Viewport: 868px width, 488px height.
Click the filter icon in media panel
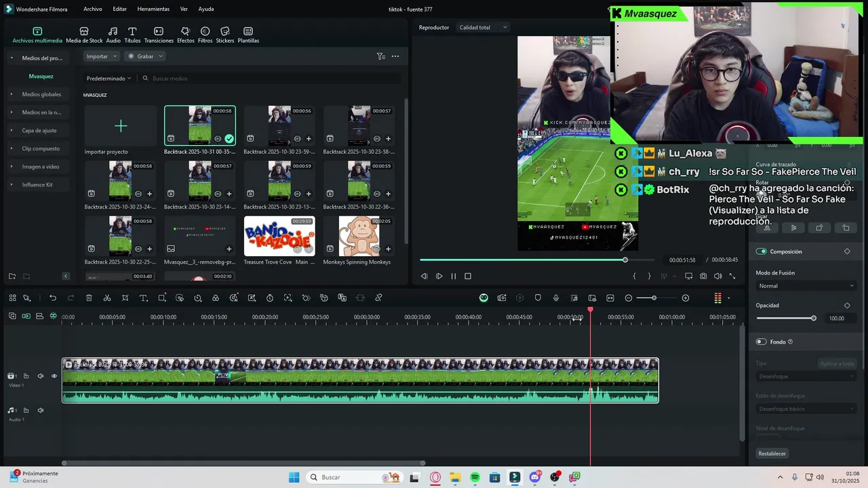pos(381,56)
